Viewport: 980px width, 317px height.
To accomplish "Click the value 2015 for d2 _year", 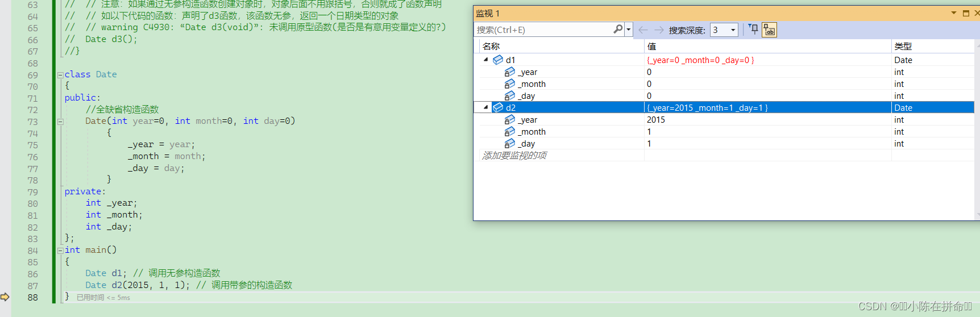I will coord(656,120).
